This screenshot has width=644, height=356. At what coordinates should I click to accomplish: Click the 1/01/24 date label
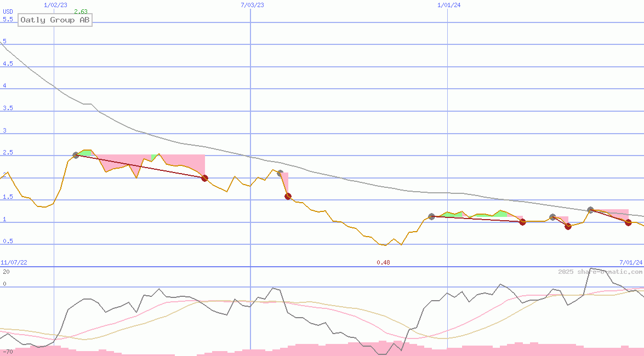(x=449, y=5)
